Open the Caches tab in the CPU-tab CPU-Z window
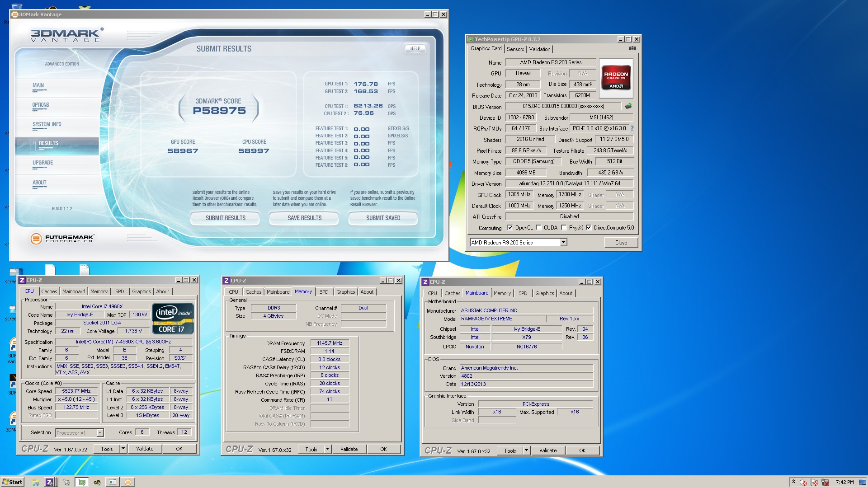Screen dimensions: 868x488 click(49, 291)
